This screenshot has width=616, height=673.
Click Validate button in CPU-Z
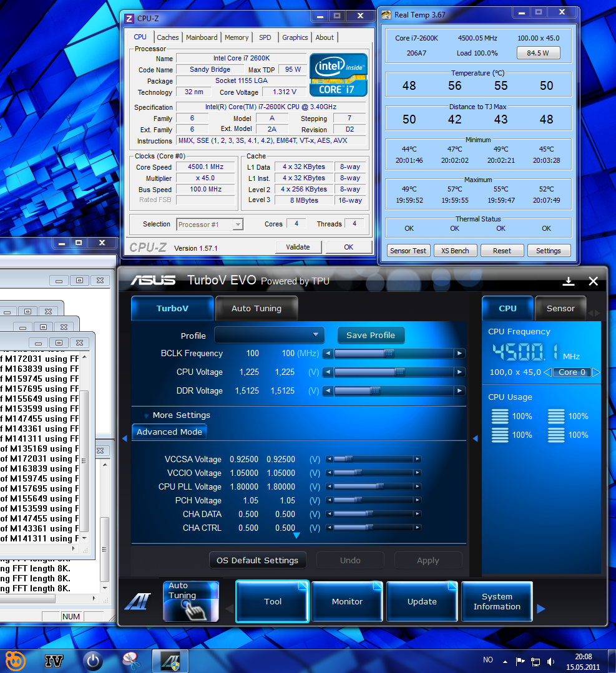tap(298, 247)
